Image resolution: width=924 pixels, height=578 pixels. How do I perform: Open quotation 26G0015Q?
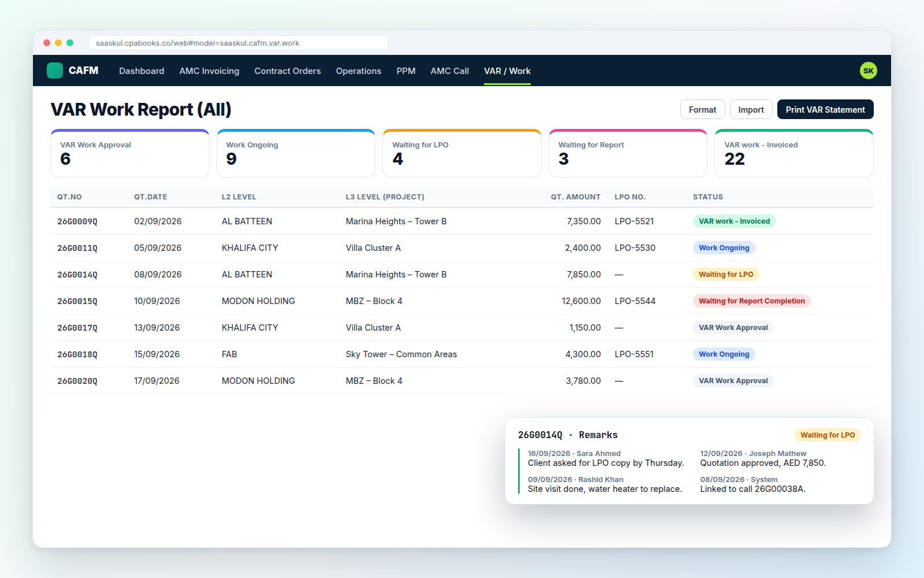(77, 301)
